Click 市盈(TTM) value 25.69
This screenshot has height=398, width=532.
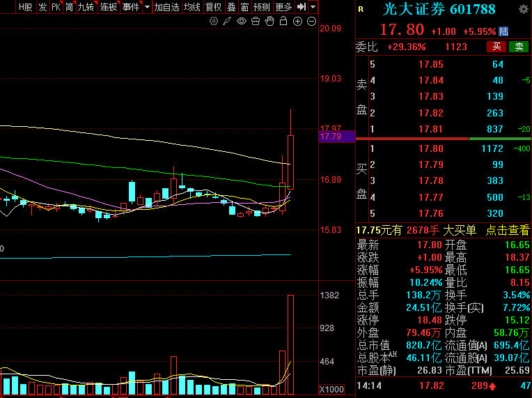(517, 370)
